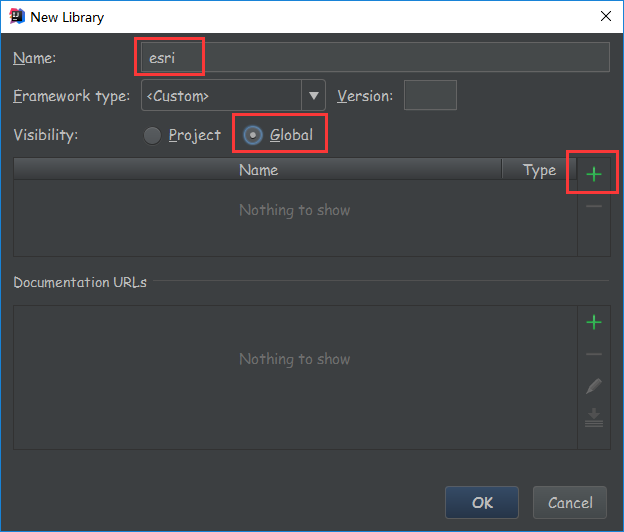This screenshot has width=624, height=532.
Task: Add a documentation URL with the plus icon
Action: [593, 322]
